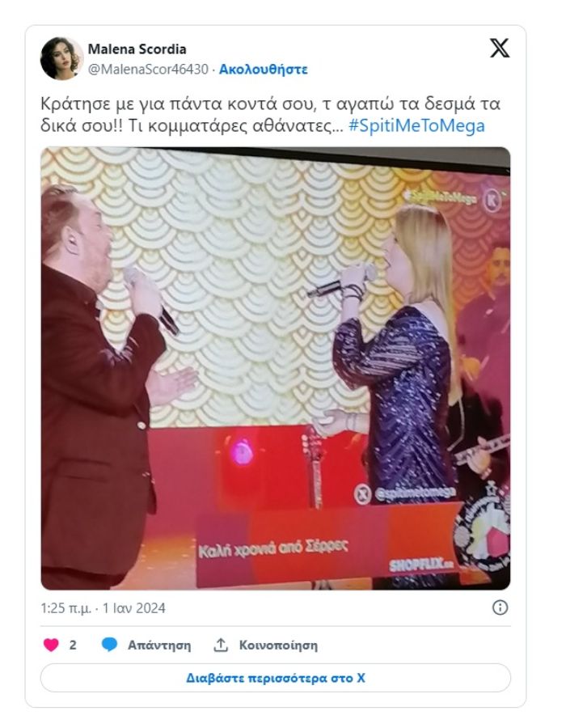566x728 pixels.
Task: Click the Απάντηση reply label
Action: click(159, 645)
